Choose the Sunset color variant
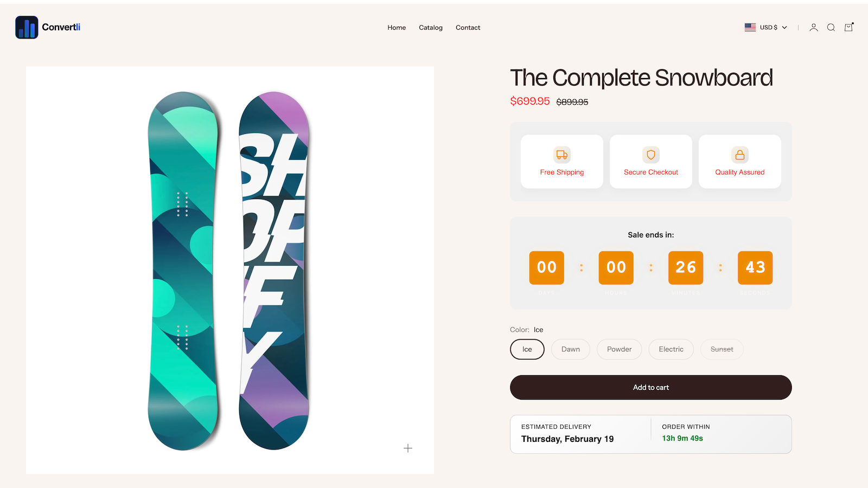 [x=722, y=349]
